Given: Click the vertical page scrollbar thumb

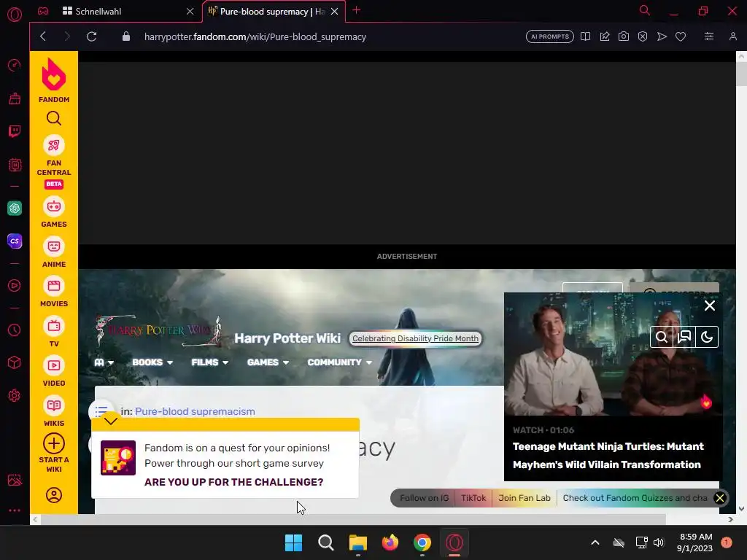Looking at the screenshot, I should (x=741, y=73).
